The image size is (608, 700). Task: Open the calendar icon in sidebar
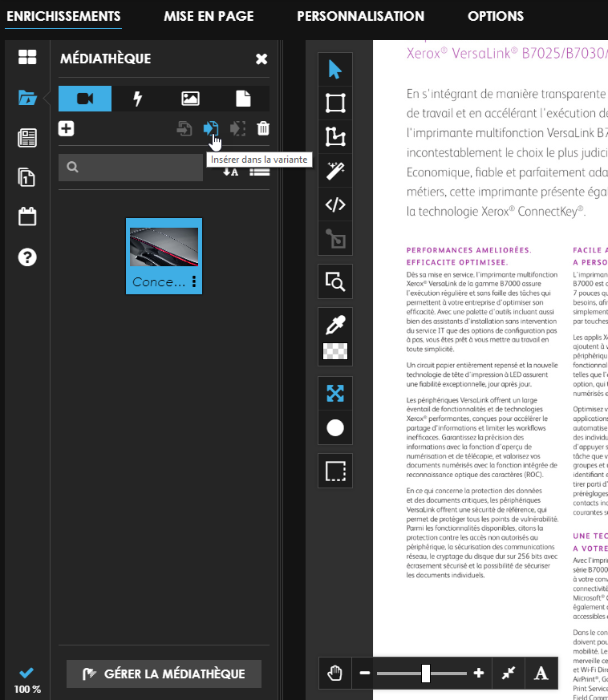pos(27,216)
